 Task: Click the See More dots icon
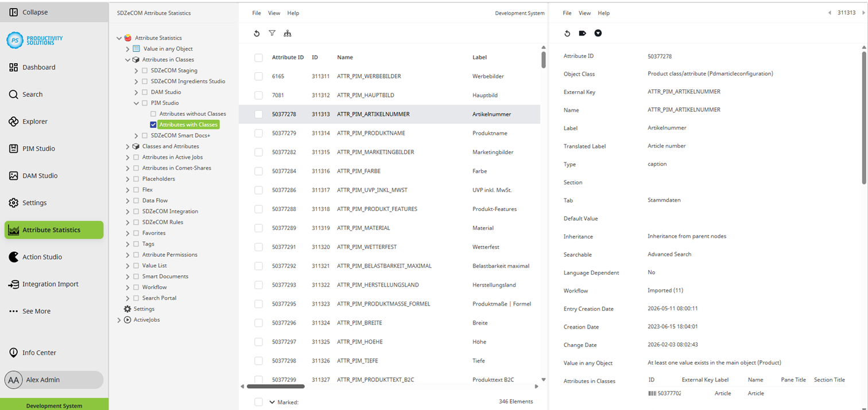click(x=14, y=311)
